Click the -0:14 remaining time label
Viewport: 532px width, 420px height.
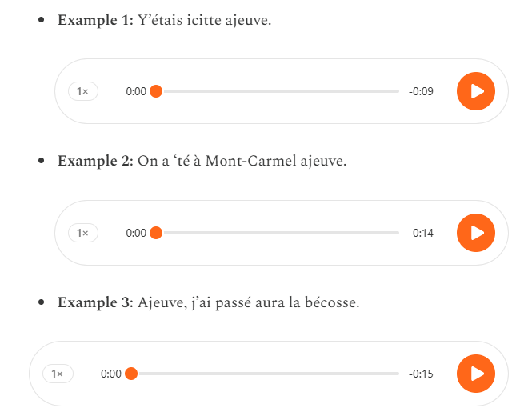(421, 233)
